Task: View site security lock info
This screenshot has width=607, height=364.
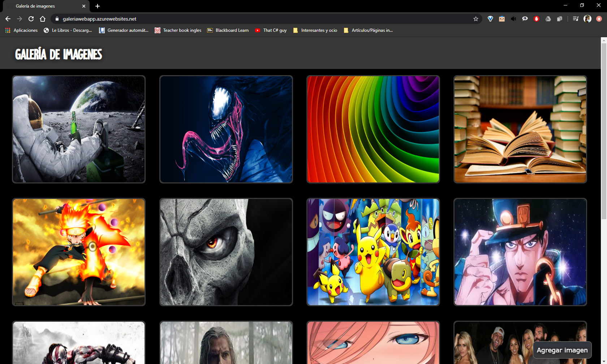Action: (57, 19)
